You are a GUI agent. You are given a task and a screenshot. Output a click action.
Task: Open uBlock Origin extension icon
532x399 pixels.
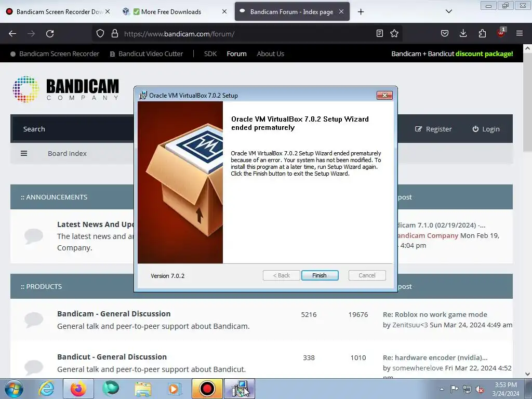tap(501, 33)
